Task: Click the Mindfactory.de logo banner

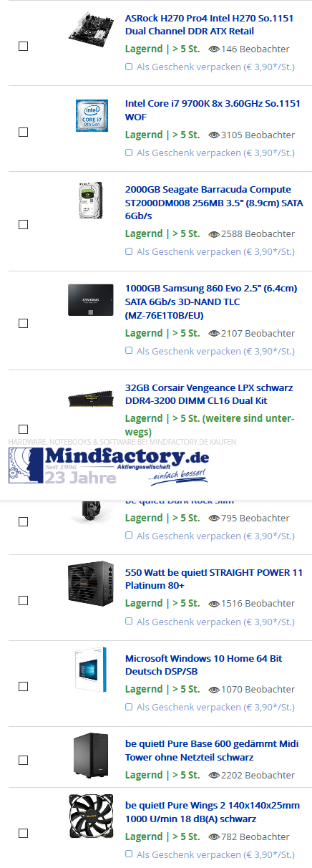Action: (x=109, y=464)
